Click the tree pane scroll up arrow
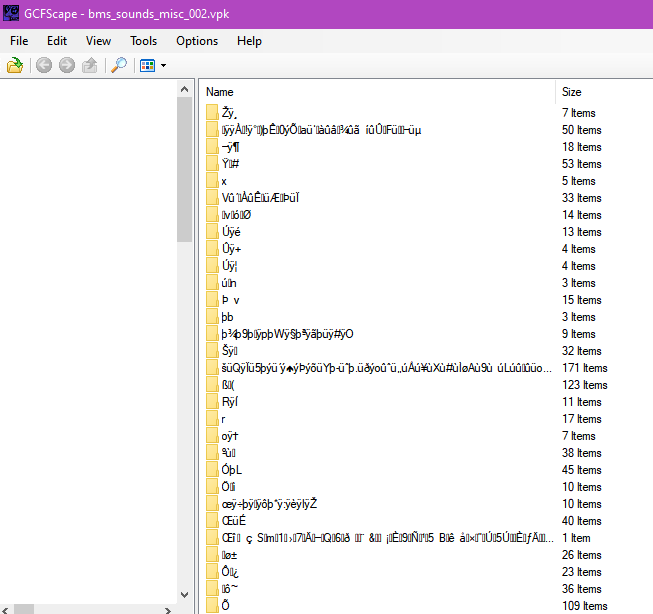The image size is (653, 614). point(184,89)
